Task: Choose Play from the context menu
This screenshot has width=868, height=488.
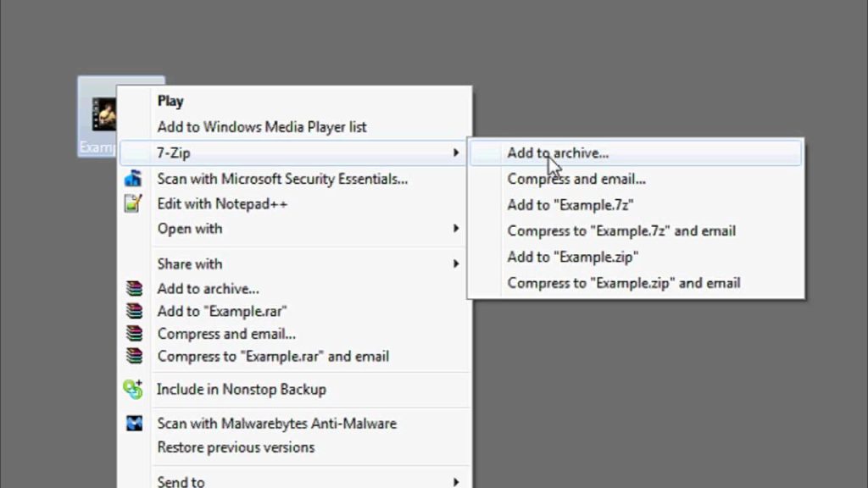Action: pyautogui.click(x=296, y=102)
